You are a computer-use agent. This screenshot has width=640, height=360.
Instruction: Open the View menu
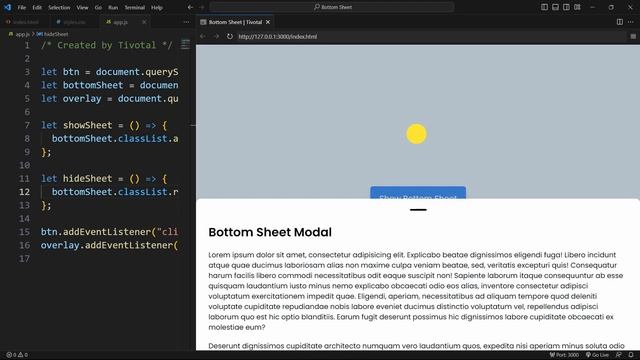[x=82, y=7]
